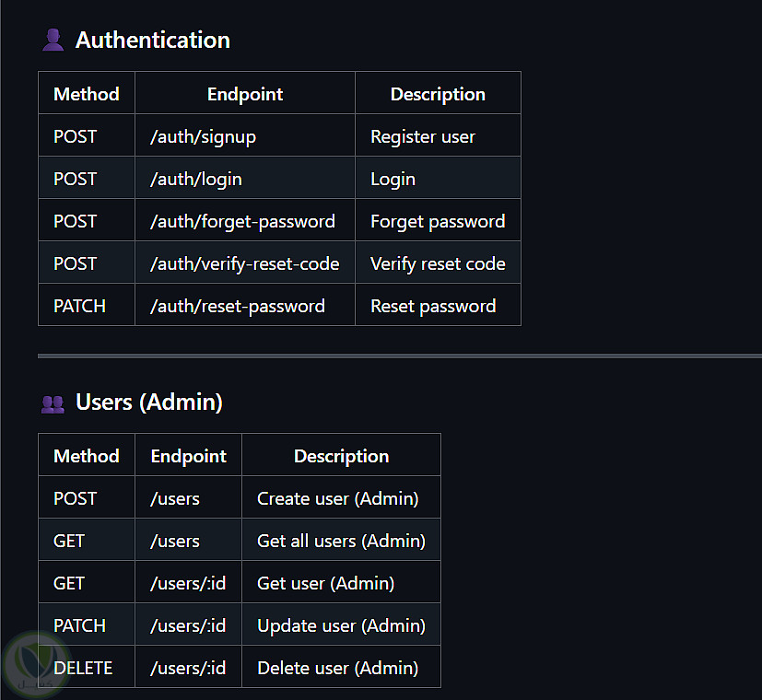762x700 pixels.
Task: Click the Users two-silhouettes emoji icon
Action: pos(53,402)
